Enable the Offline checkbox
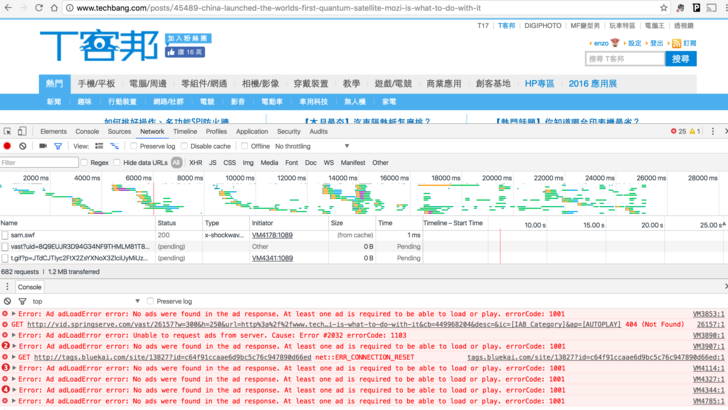728x410 pixels. click(244, 146)
